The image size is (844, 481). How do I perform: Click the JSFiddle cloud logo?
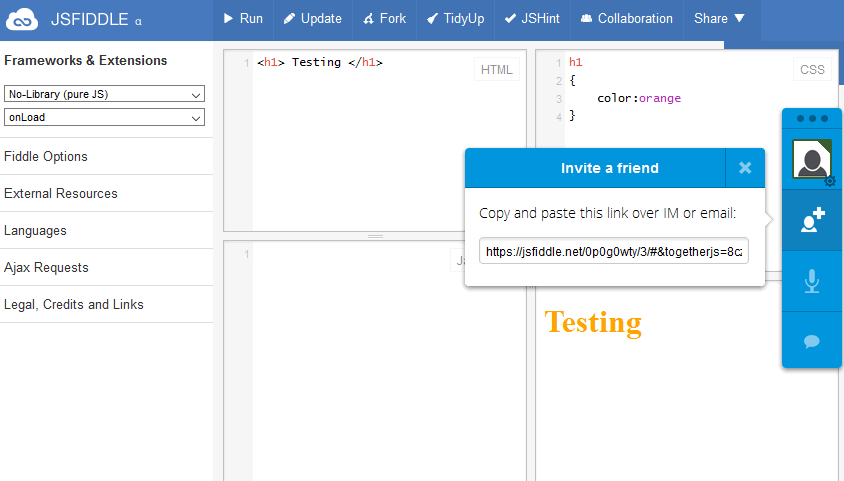[x=22, y=19]
